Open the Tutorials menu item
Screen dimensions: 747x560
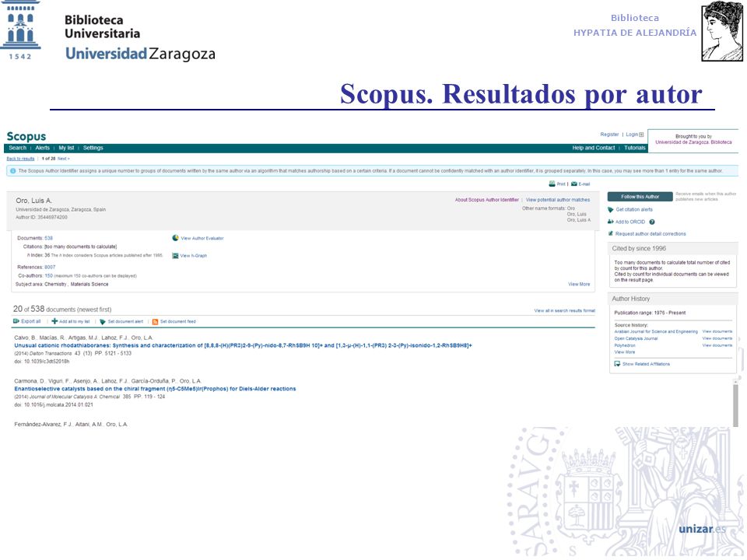point(635,148)
